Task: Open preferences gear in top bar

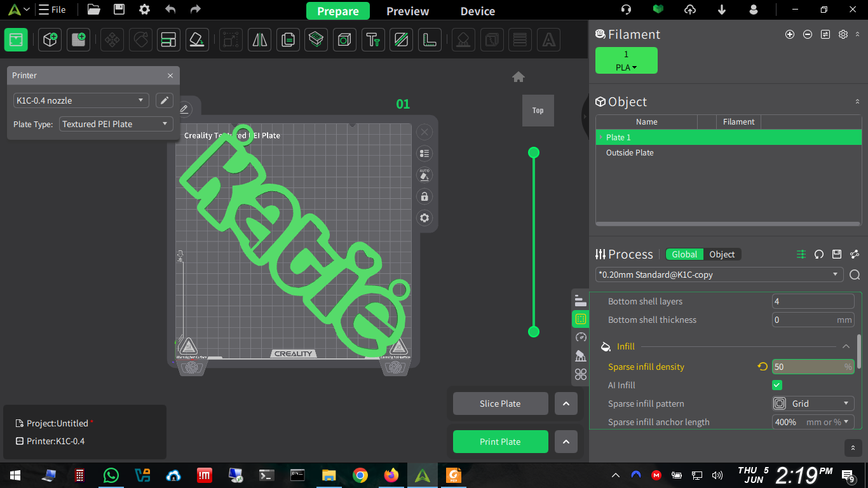Action: point(145,10)
